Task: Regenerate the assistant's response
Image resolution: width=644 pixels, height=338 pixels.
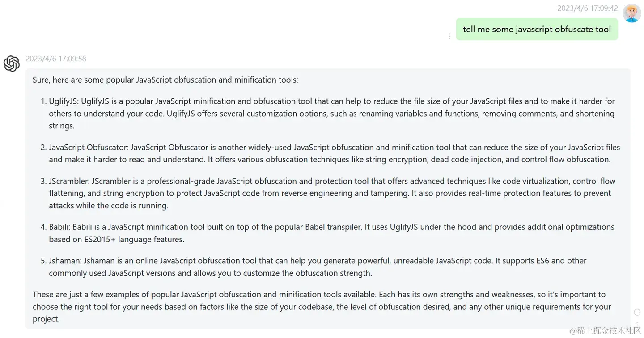Action: coord(637,312)
